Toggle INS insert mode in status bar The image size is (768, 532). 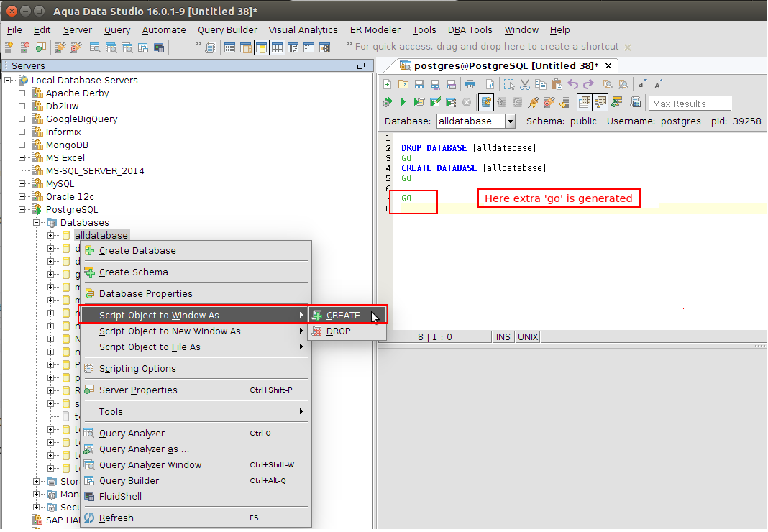(503, 337)
